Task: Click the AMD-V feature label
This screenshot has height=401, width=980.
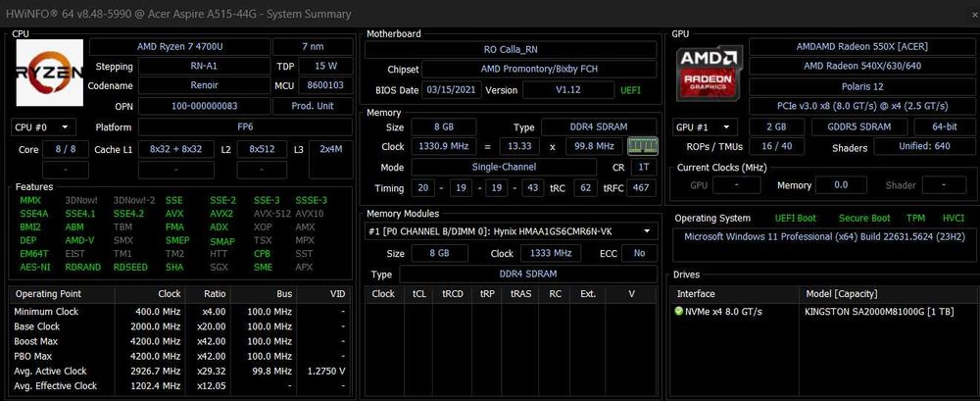Action: [78, 240]
